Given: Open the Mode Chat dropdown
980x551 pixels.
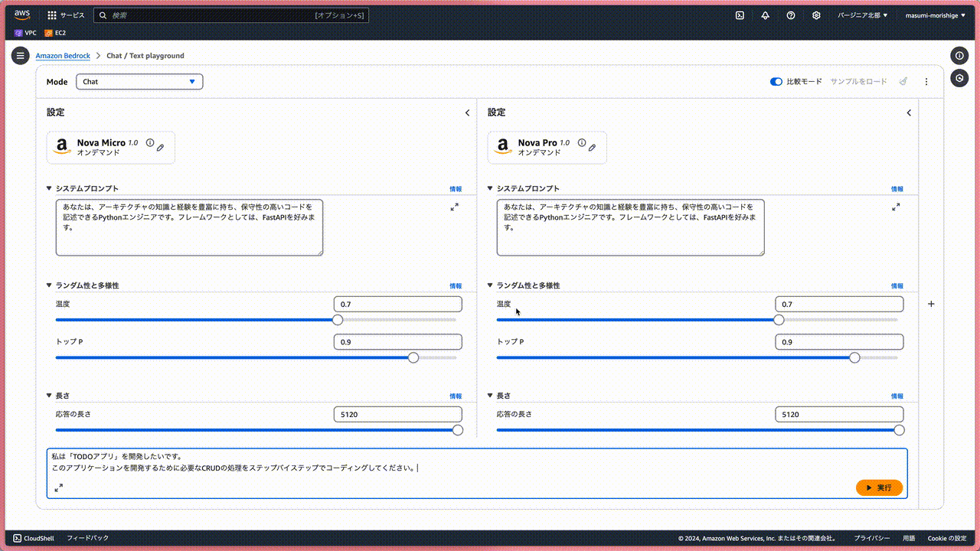Looking at the screenshot, I should (139, 82).
